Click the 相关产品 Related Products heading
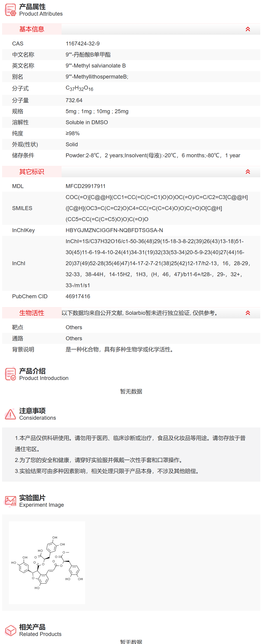Viewport: 266px width, 644px height. point(40,630)
